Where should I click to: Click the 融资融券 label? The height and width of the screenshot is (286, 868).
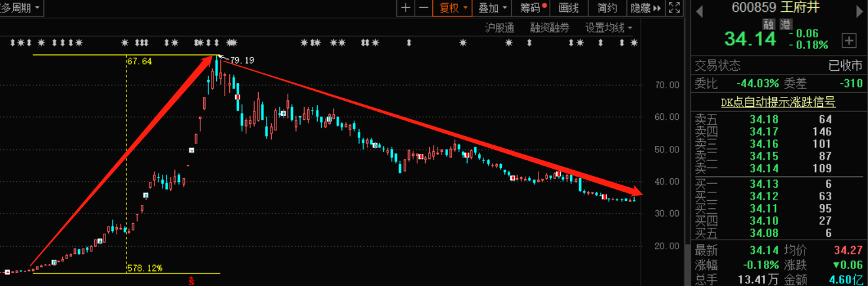pyautogui.click(x=550, y=27)
